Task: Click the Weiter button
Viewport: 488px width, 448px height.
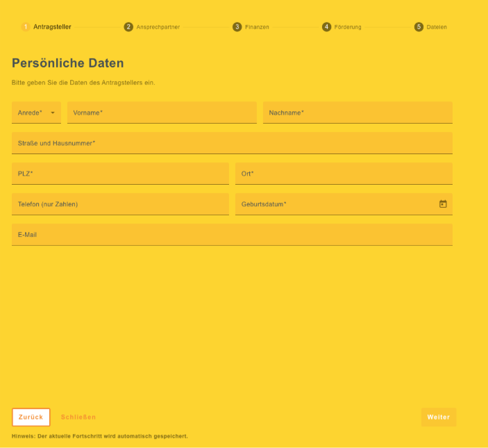Action: point(439,417)
